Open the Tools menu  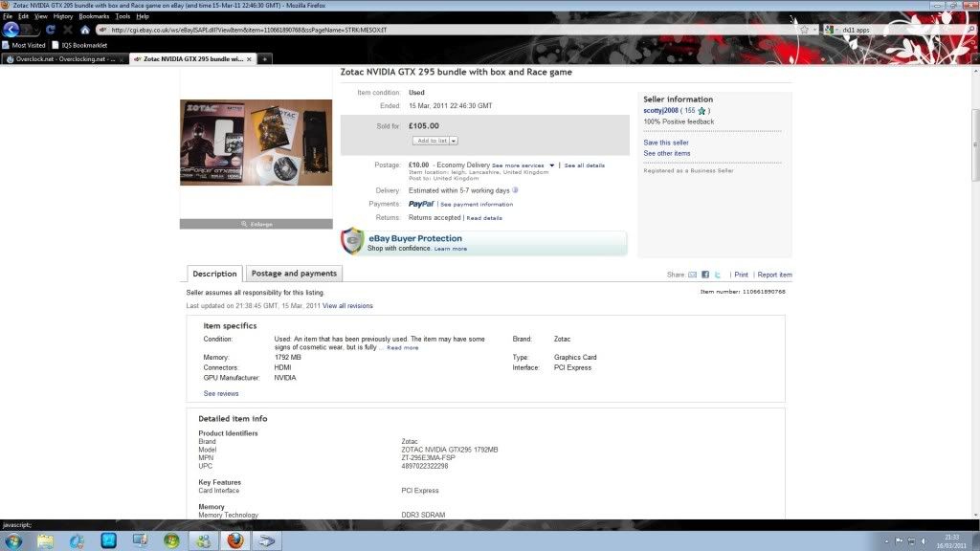pos(122,16)
